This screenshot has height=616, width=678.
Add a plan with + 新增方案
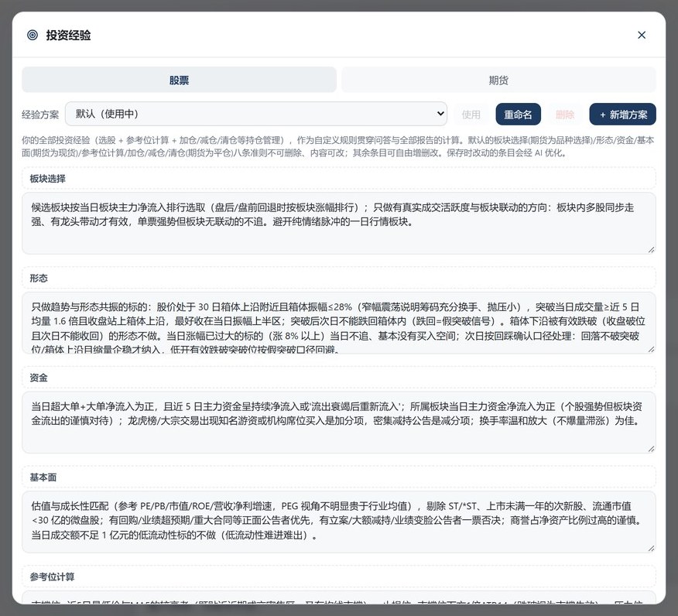622,115
